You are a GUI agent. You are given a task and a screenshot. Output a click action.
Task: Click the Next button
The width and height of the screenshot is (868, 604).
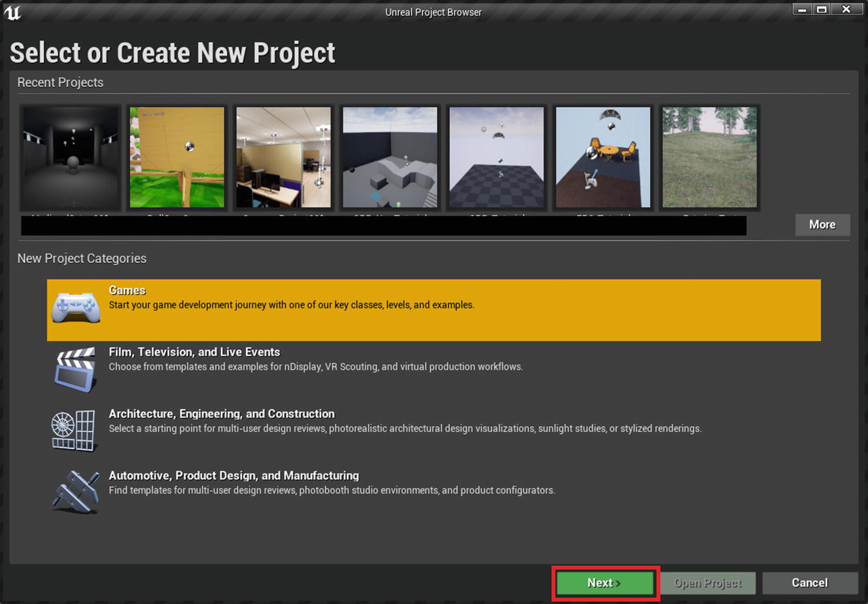click(605, 583)
